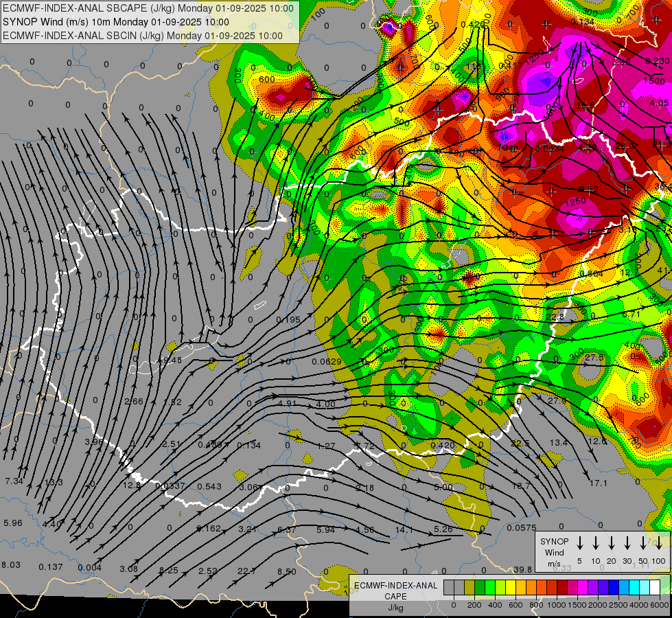Click the 30 m/s wind arrow in legend
The height and width of the screenshot is (618, 672).
tap(627, 543)
